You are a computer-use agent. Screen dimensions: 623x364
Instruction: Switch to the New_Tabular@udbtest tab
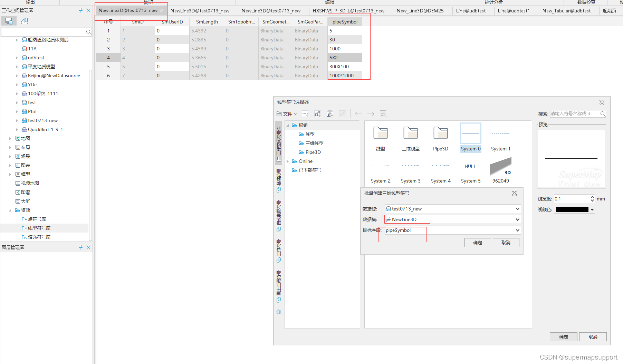point(566,11)
